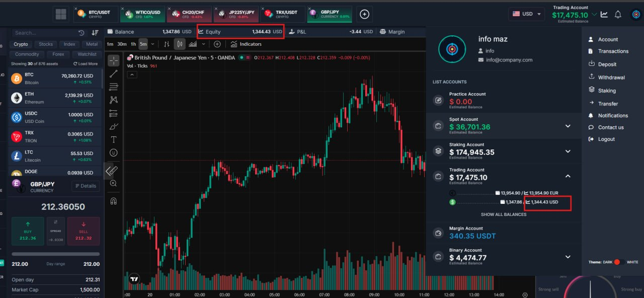Select the text annotation tool
This screenshot has width=644, height=298.
(114, 139)
